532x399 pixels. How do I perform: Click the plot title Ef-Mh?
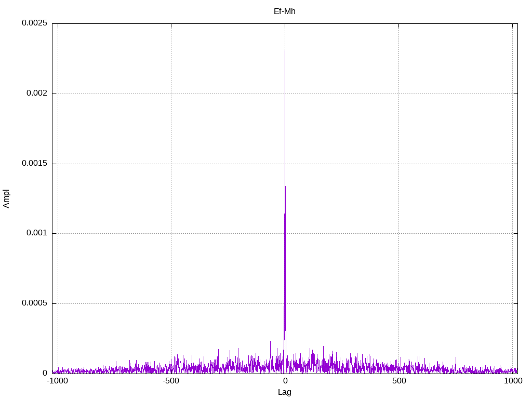[x=284, y=11]
